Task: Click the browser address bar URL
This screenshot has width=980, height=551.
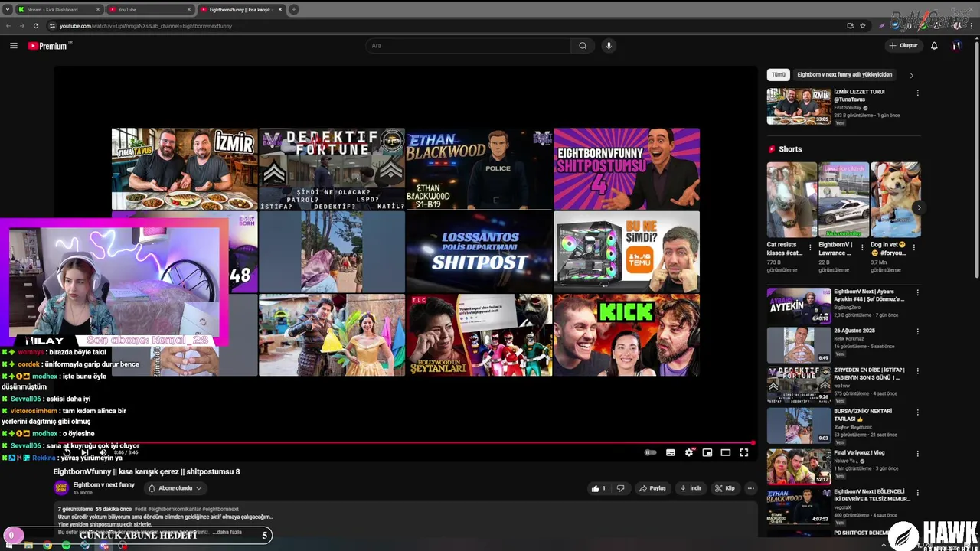Action: (145, 26)
